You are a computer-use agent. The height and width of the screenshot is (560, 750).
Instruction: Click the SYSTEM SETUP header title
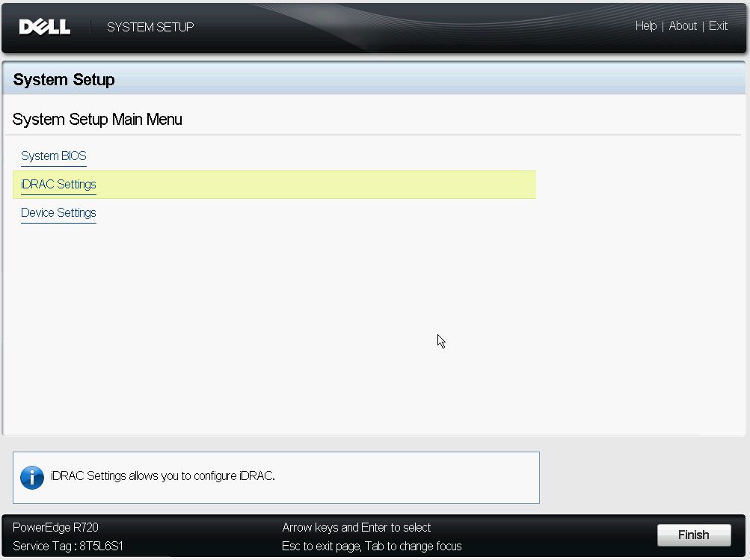(x=150, y=27)
